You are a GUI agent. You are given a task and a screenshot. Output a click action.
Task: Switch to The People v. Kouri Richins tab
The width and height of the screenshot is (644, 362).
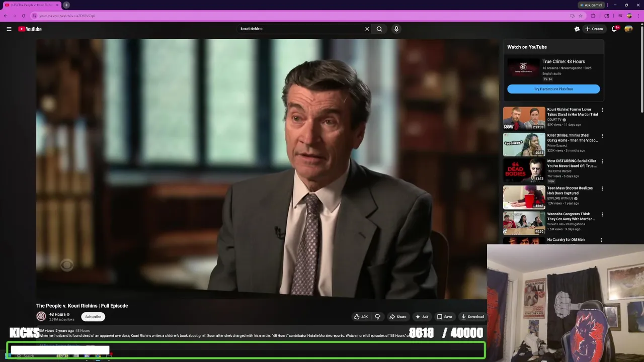click(31, 5)
